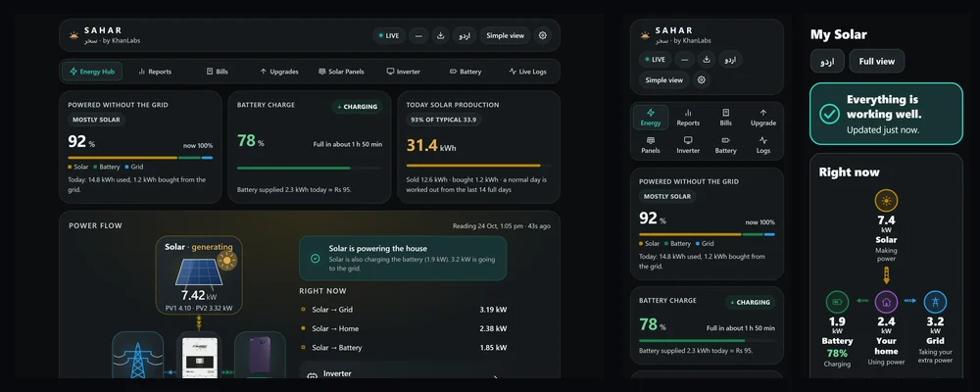Click the MOSTLY SOLAR badge in the narrow mobile panel
The image size is (980, 392).
666,196
